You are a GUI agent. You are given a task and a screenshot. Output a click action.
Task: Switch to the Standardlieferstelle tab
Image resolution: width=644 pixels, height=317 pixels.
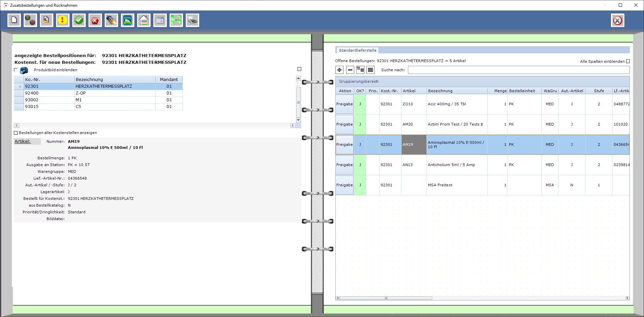click(358, 50)
